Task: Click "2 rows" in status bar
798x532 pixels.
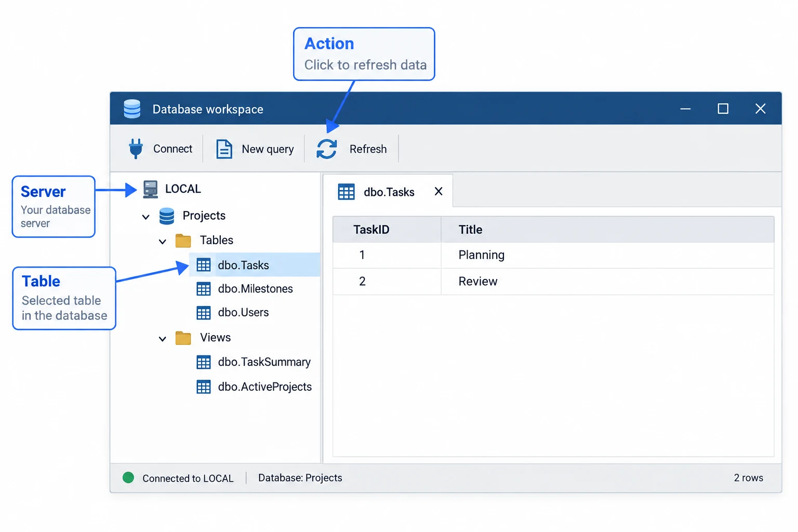Action: (x=749, y=478)
